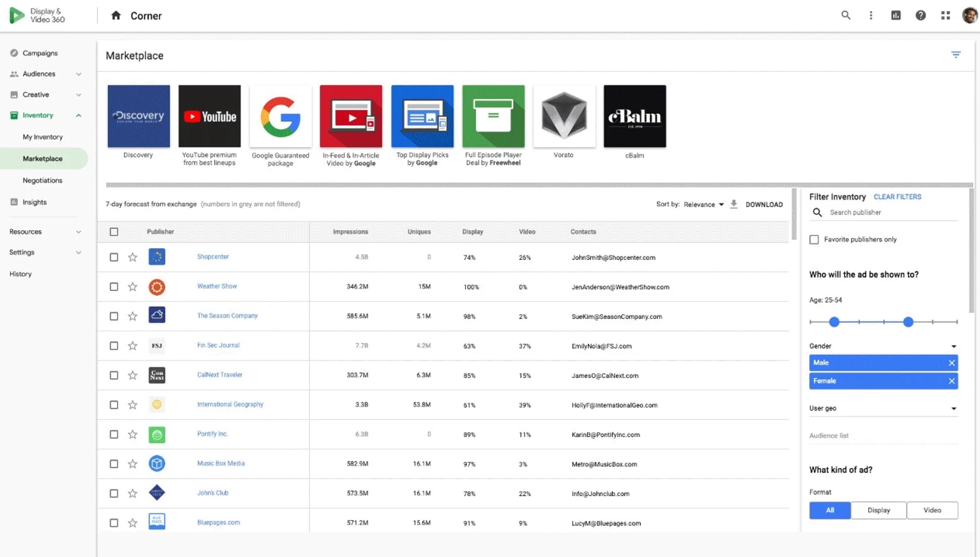
Task: Star the Weather Show publisher
Action: click(x=132, y=287)
